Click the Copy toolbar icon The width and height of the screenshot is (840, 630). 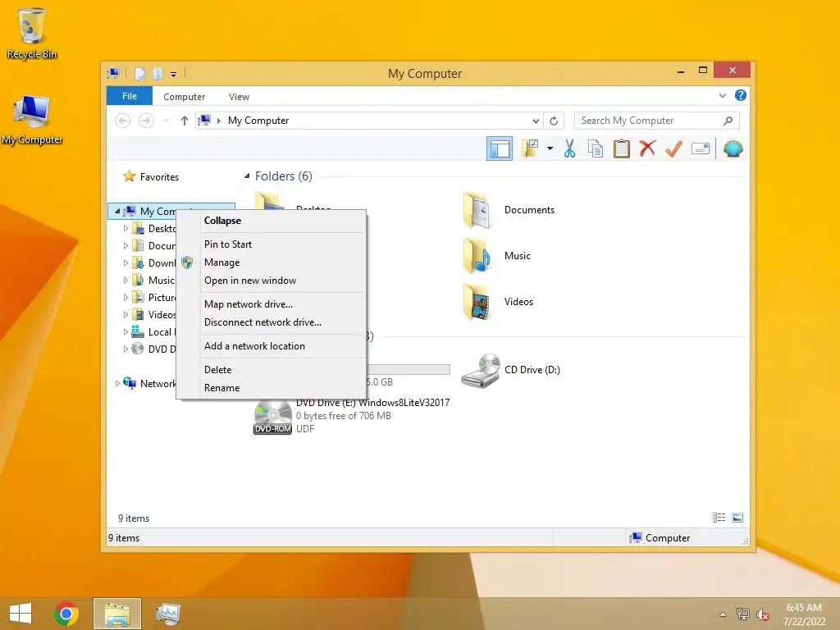596,148
